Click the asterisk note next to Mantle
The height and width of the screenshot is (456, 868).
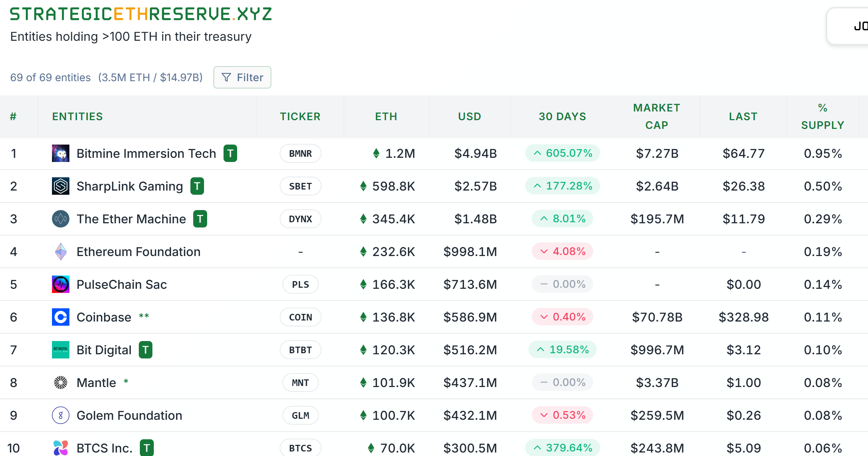click(x=126, y=381)
